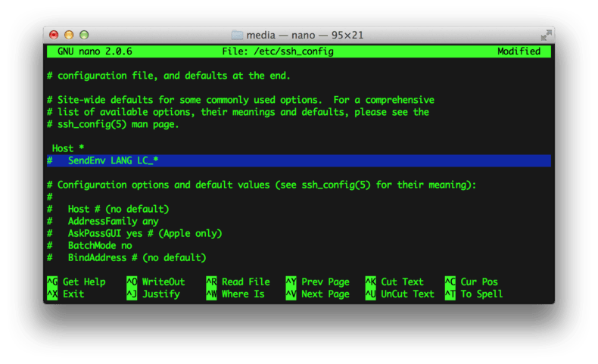
Task: Click the 'Site-wide defaults for some' comment line
Action: tap(241, 100)
